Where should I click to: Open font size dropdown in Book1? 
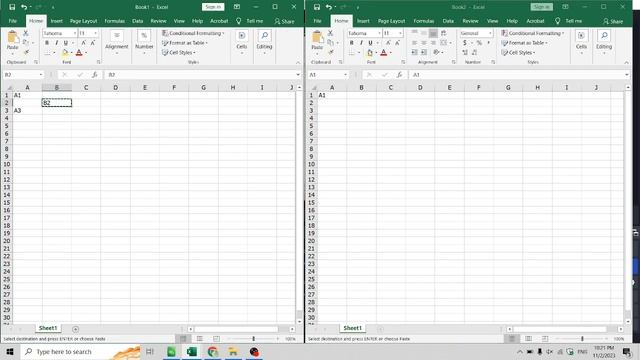(x=96, y=33)
